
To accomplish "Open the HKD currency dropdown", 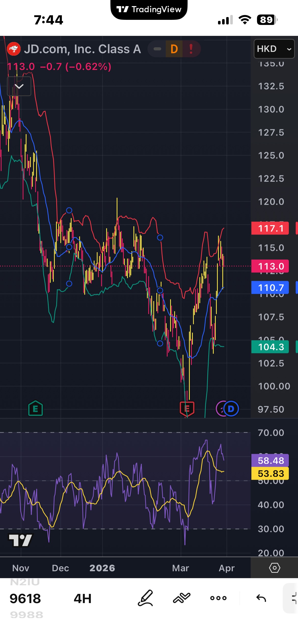I will 274,49.
